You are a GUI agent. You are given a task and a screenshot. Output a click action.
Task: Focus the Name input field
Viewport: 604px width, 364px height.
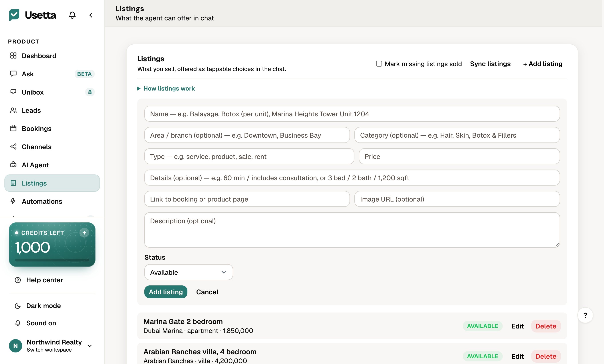tap(352, 114)
